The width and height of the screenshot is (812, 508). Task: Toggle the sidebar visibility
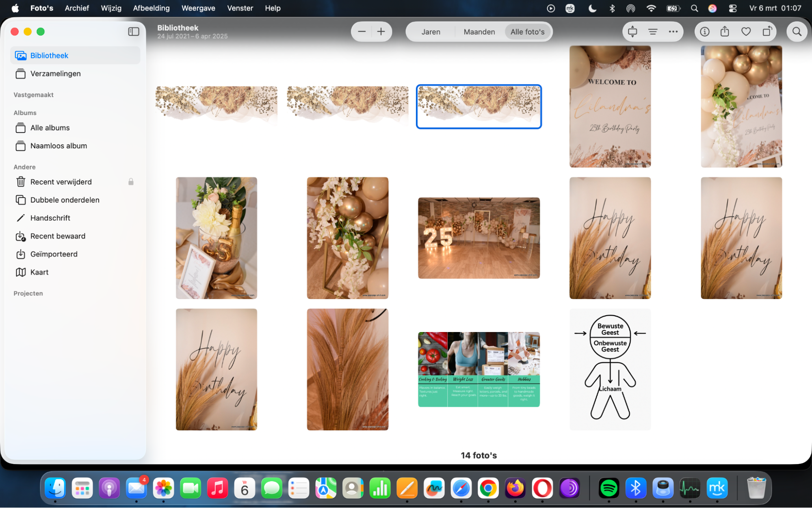pos(134,31)
